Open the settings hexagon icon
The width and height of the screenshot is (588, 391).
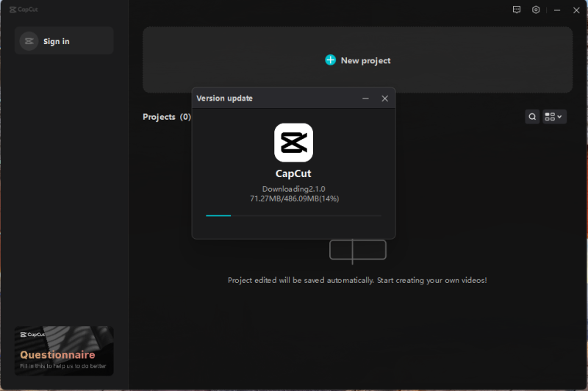pos(536,10)
